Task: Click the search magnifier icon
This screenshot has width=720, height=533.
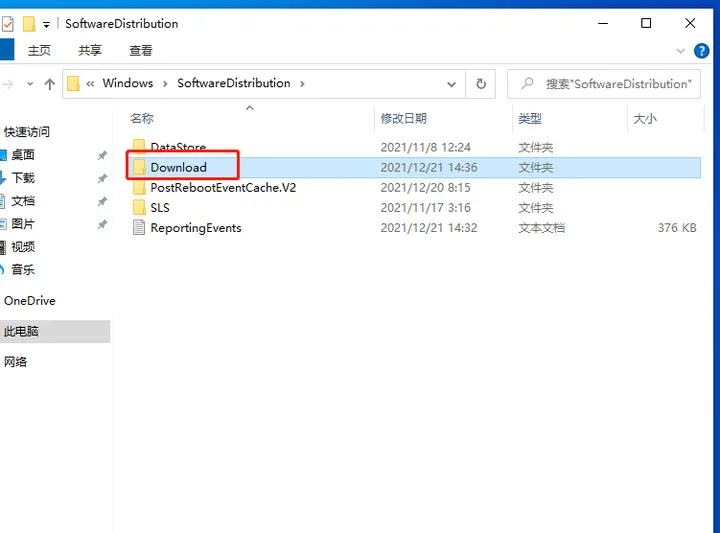Action: pos(528,84)
